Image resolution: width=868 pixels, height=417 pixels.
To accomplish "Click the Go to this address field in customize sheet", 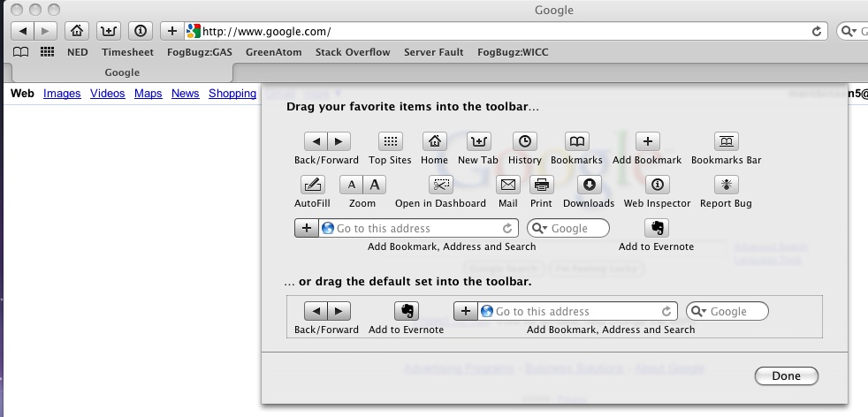I will pos(418,228).
